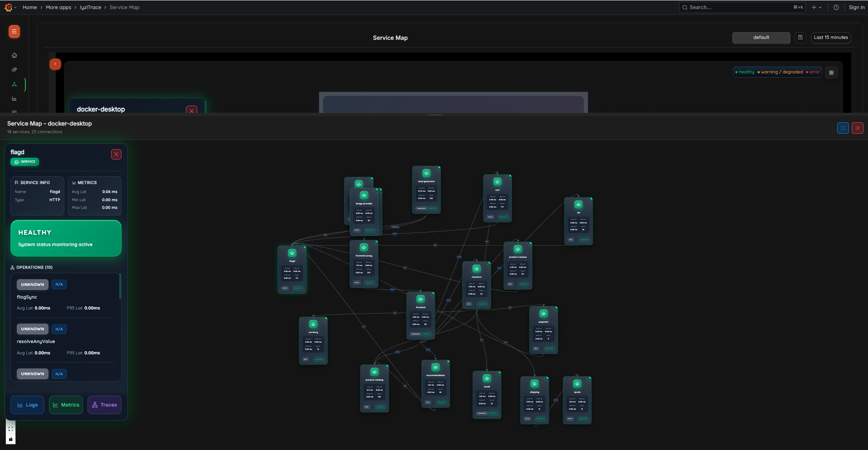Viewport: 868px width, 450px height.
Task: Click the grid layout icon next to health legend
Action: click(831, 72)
